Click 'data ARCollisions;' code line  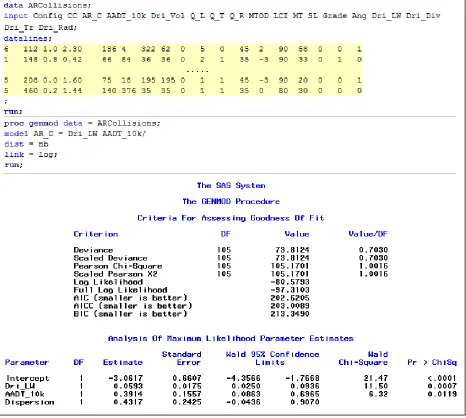(x=47, y=5)
